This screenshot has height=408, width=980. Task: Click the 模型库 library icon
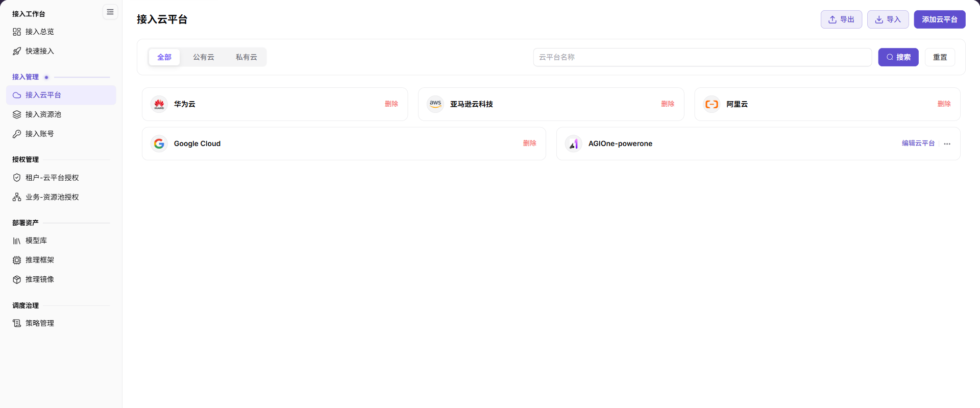coord(17,241)
